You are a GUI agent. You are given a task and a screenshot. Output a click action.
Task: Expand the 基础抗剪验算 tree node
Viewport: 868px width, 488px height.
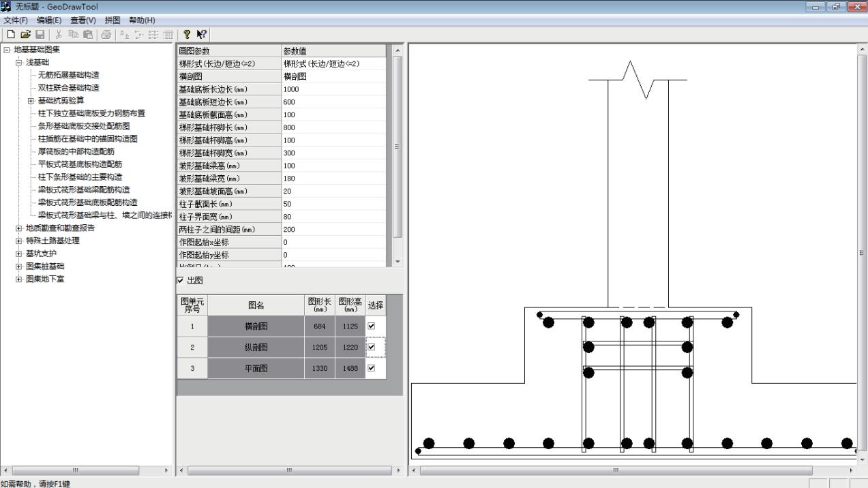click(x=31, y=101)
